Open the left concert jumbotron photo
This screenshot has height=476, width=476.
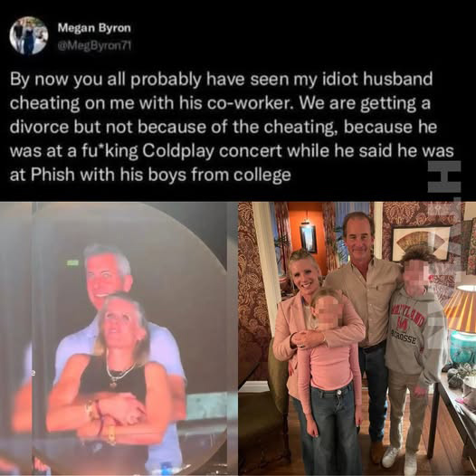[119, 338]
